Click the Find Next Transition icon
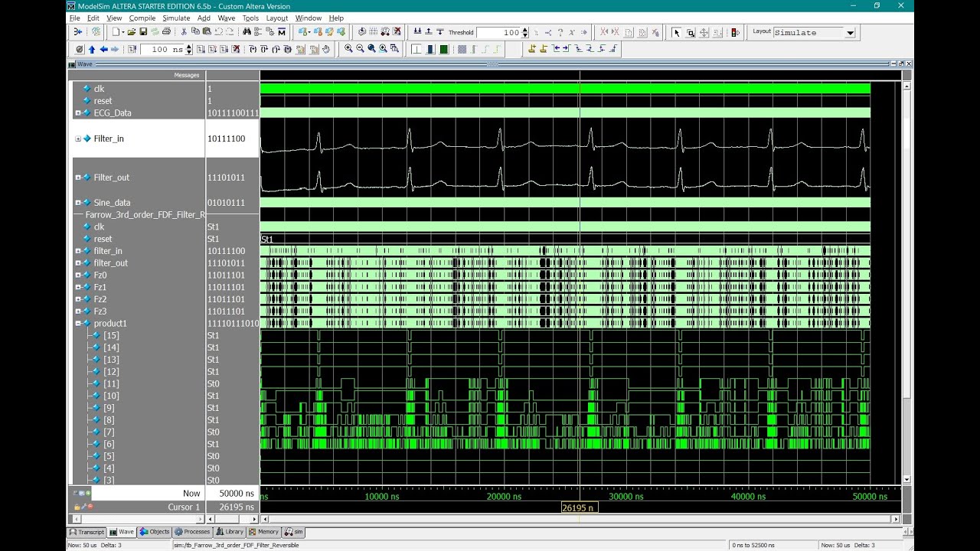The image size is (980, 551). [566, 49]
